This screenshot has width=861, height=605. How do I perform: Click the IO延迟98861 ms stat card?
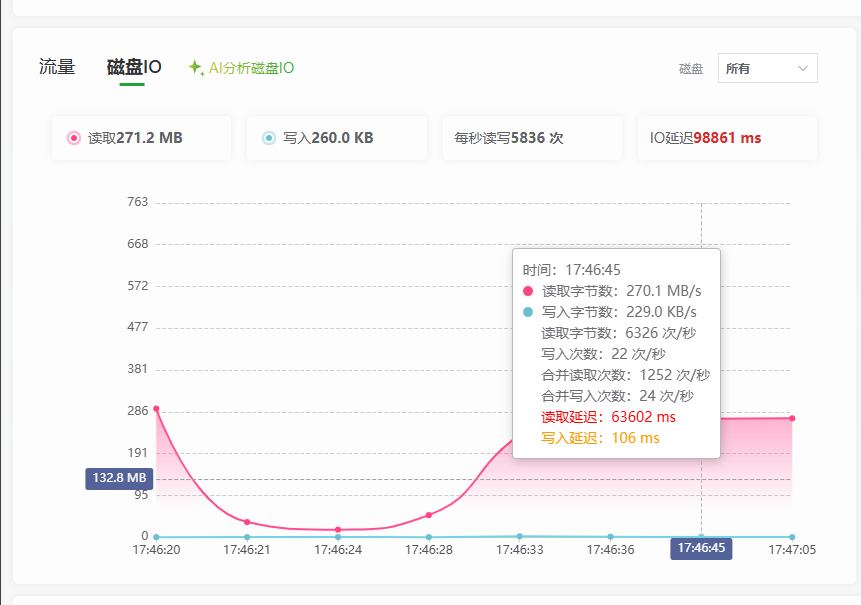click(x=727, y=138)
